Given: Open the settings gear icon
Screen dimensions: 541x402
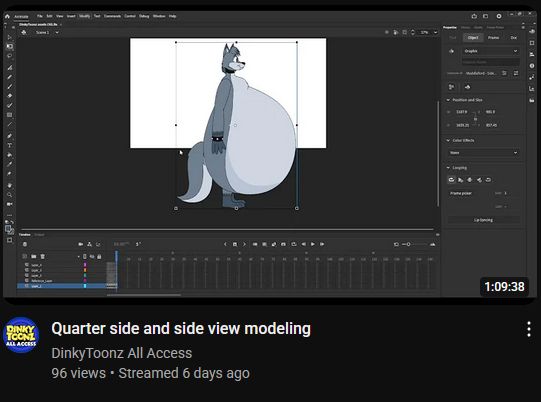Looking at the screenshot, I should (499, 16).
